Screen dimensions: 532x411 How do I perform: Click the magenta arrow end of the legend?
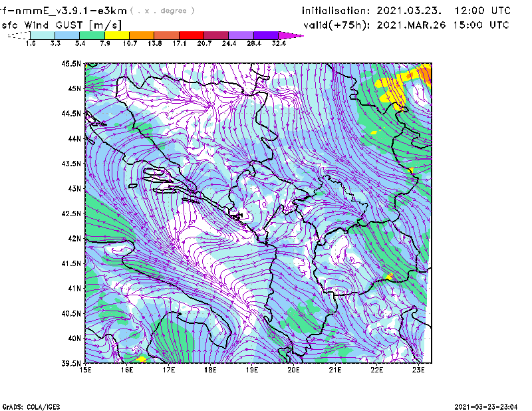coord(290,35)
